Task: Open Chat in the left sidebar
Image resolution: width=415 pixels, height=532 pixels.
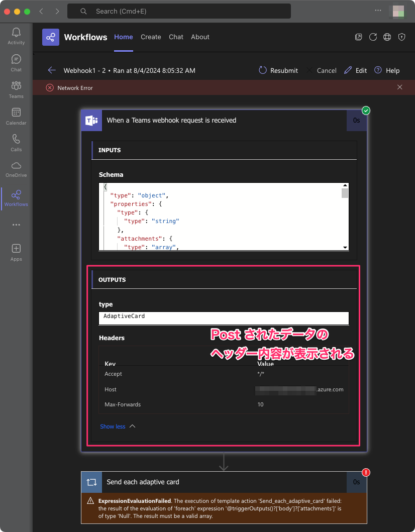Action: tap(16, 63)
